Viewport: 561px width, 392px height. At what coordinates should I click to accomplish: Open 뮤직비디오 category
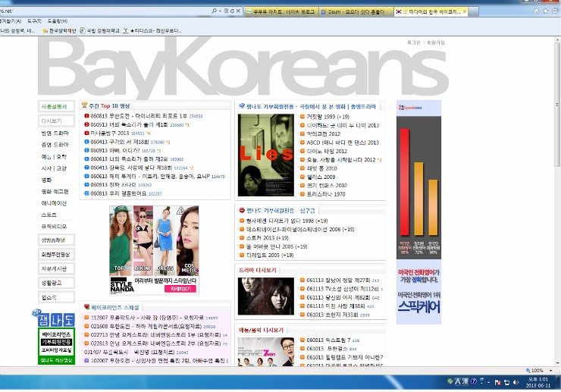[x=54, y=226]
